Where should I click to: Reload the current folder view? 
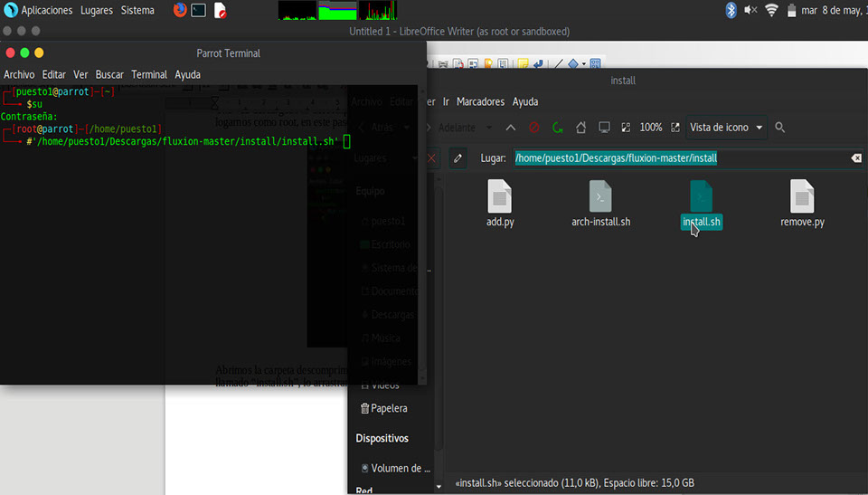tap(558, 128)
